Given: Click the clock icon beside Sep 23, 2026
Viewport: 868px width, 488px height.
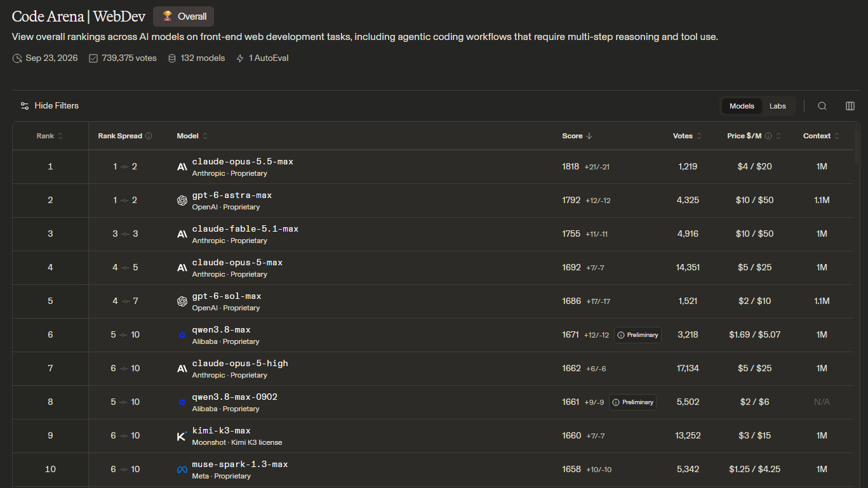Looking at the screenshot, I should pos(17,58).
